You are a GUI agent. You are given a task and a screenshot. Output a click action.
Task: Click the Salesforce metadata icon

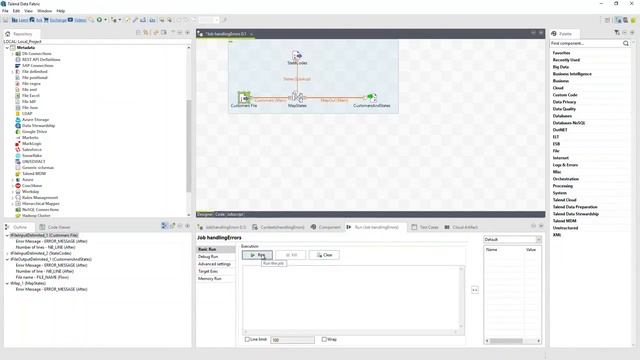(x=18, y=149)
